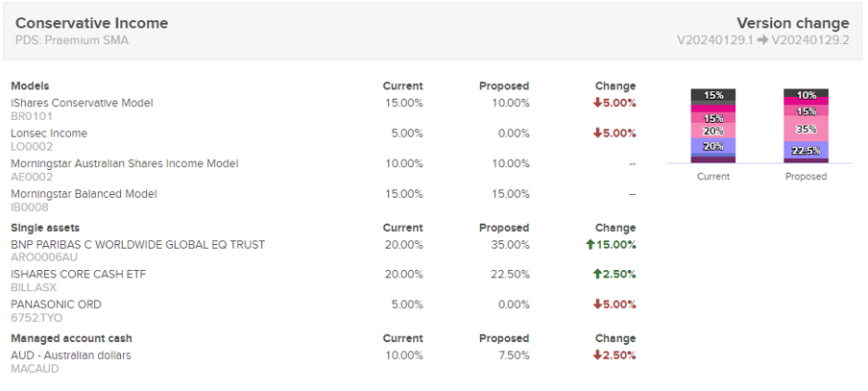Click the Single assets section heading

45,228
